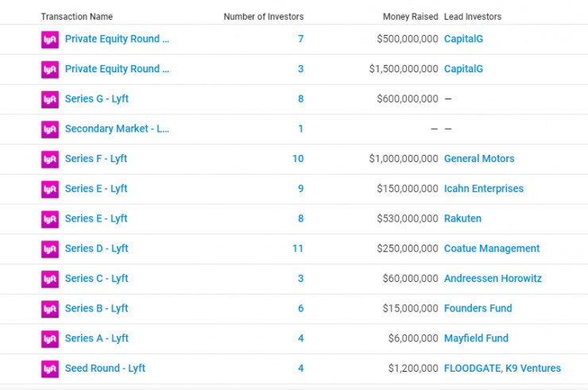Click the Lyft logo beside Series B
The image size is (588, 390).
point(50,308)
